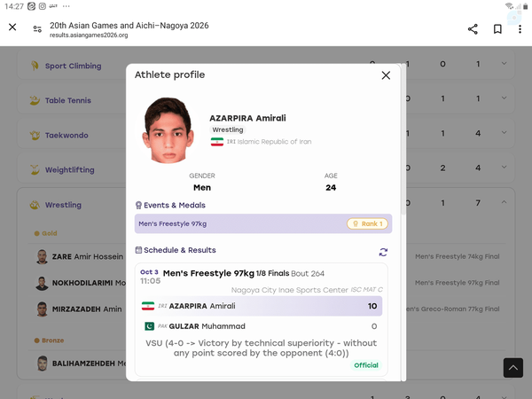Screen dimensions: 532x399
Task: Click the Wrestling tag under athlete name
Action: 228,129
